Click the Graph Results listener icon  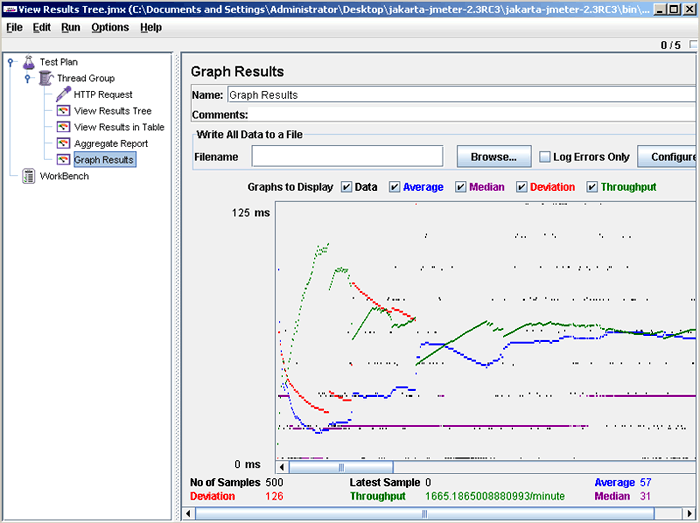[62, 159]
